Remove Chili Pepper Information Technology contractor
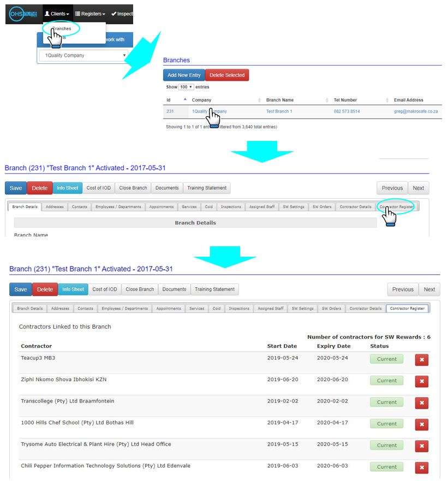This screenshot has width=448, height=485. point(421,468)
